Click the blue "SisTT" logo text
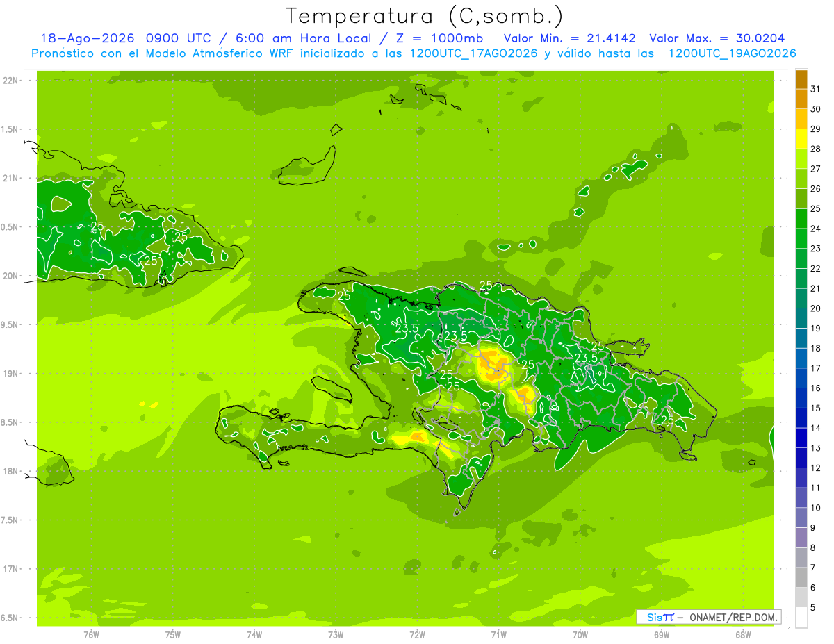The width and height of the screenshot is (834, 644). tap(660, 617)
